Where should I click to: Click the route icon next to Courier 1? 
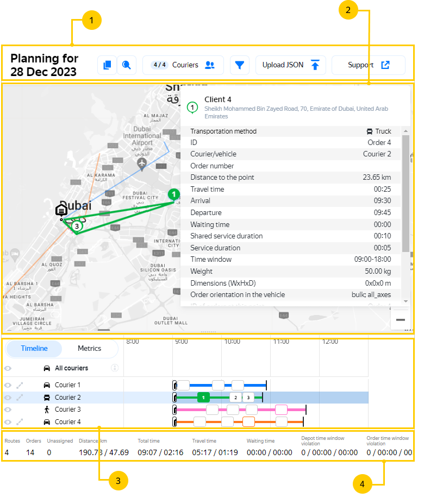pos(20,385)
